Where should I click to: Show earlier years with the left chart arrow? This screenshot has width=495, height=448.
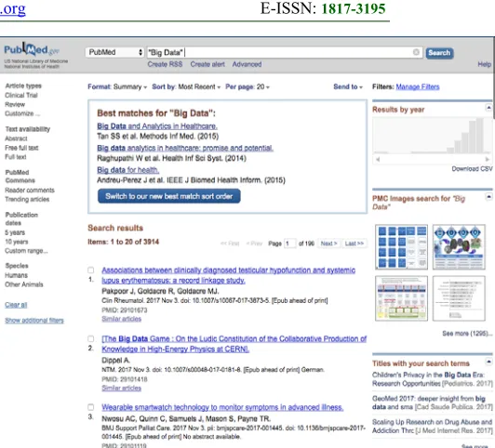pos(378,159)
